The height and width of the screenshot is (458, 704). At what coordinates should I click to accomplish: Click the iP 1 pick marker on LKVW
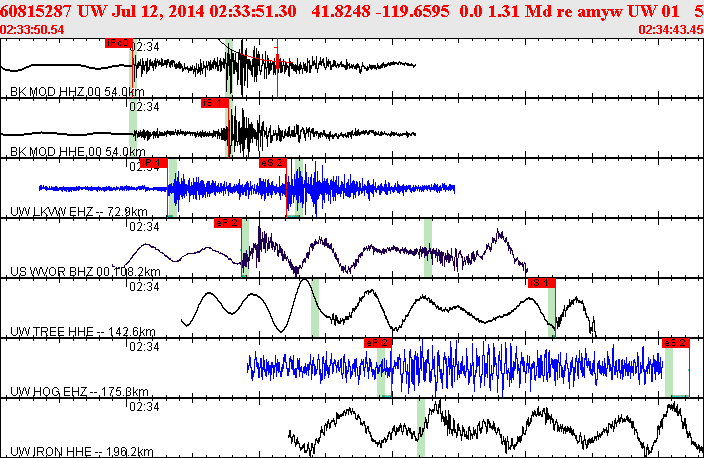coord(154,163)
